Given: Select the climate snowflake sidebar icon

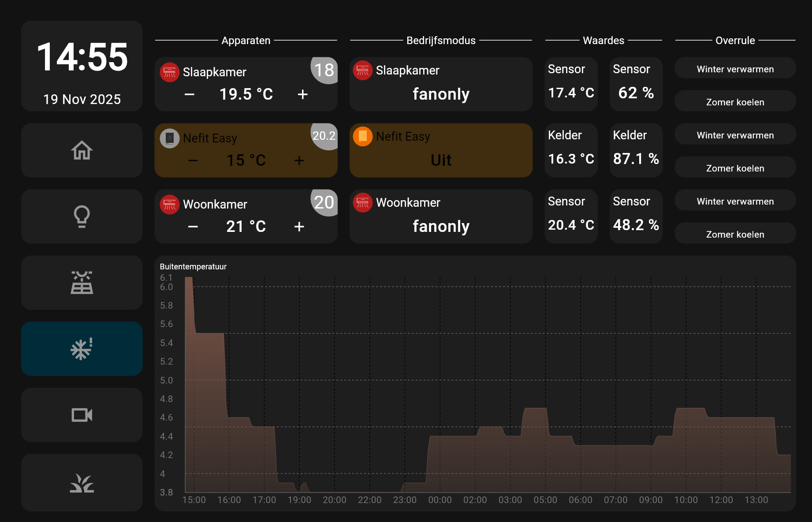Looking at the screenshot, I should [x=82, y=349].
